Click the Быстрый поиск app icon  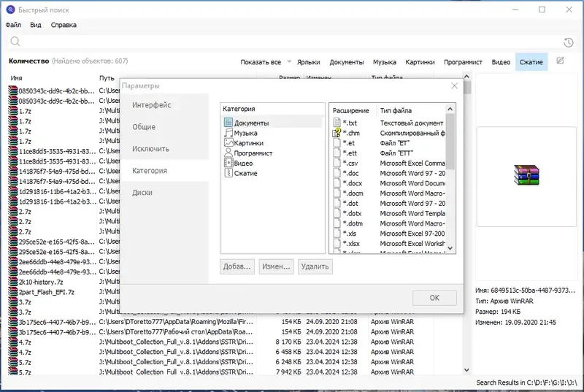(x=10, y=9)
